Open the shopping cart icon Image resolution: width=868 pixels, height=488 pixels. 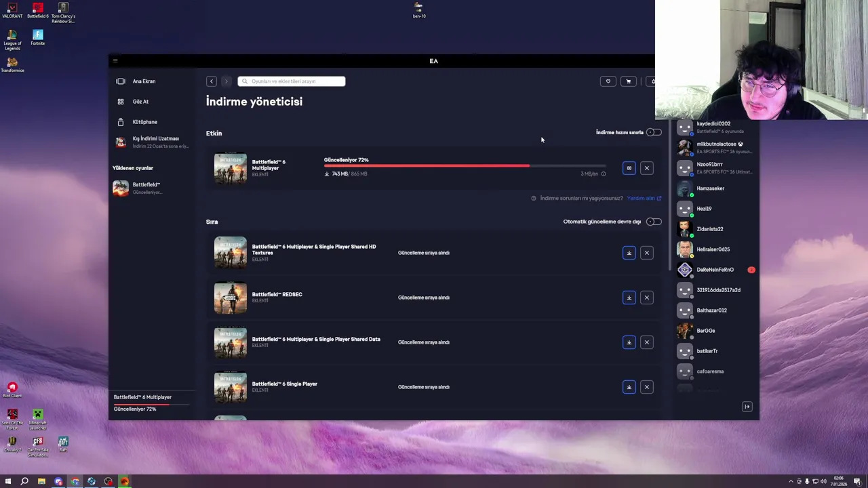click(x=629, y=81)
